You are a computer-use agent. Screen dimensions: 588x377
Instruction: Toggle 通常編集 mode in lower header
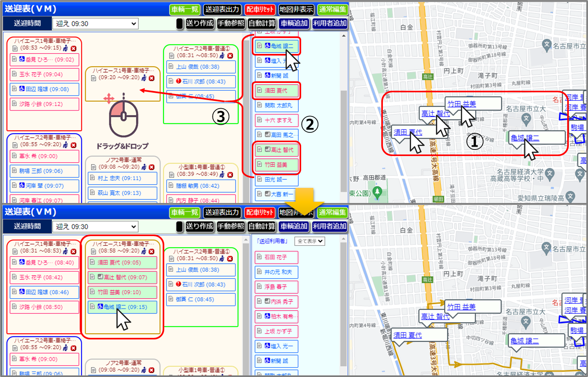(x=333, y=212)
